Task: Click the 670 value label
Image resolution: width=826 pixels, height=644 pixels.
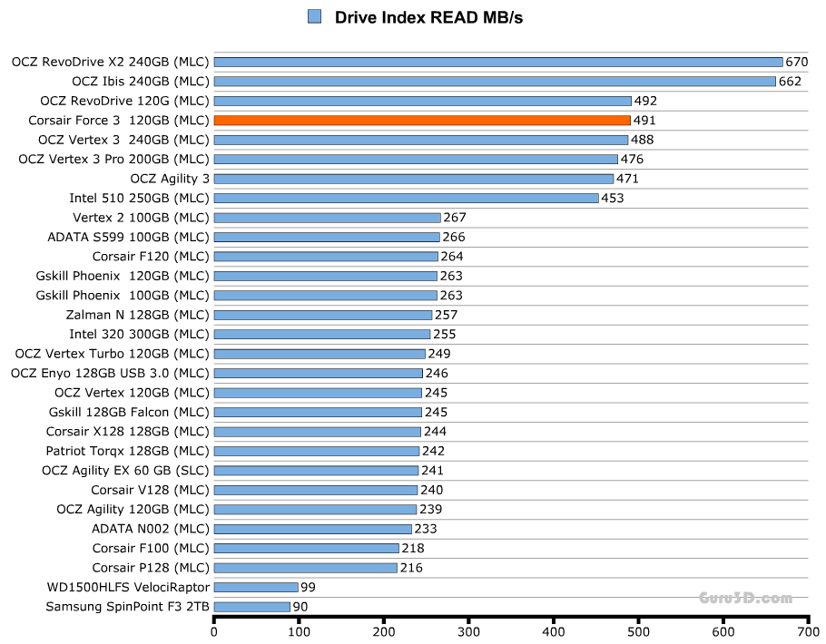Action: tap(797, 62)
